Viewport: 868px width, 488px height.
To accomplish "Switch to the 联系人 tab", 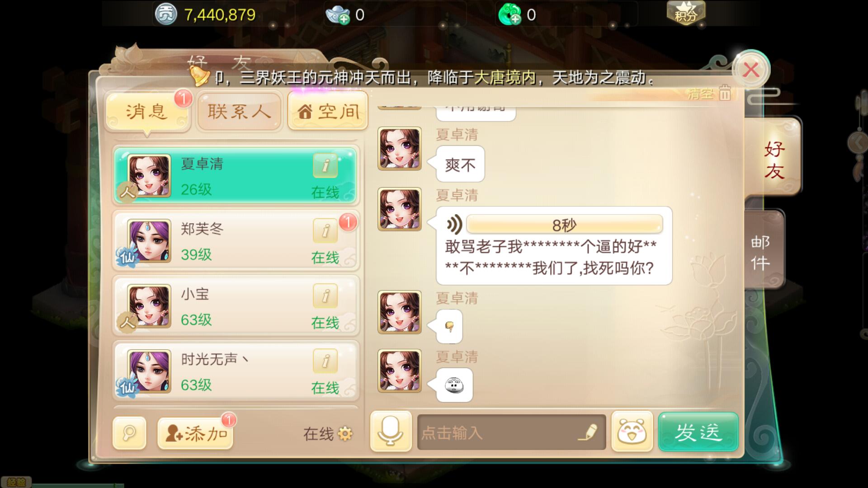I will pyautogui.click(x=239, y=111).
